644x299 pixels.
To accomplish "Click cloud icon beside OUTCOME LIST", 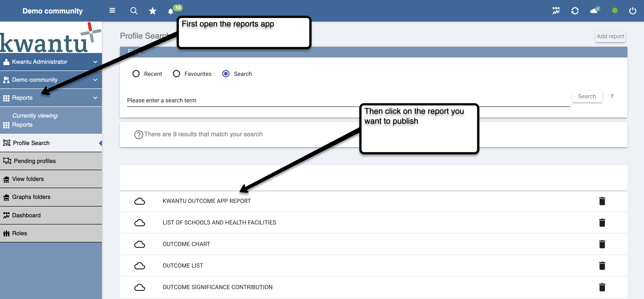I will 139,266.
